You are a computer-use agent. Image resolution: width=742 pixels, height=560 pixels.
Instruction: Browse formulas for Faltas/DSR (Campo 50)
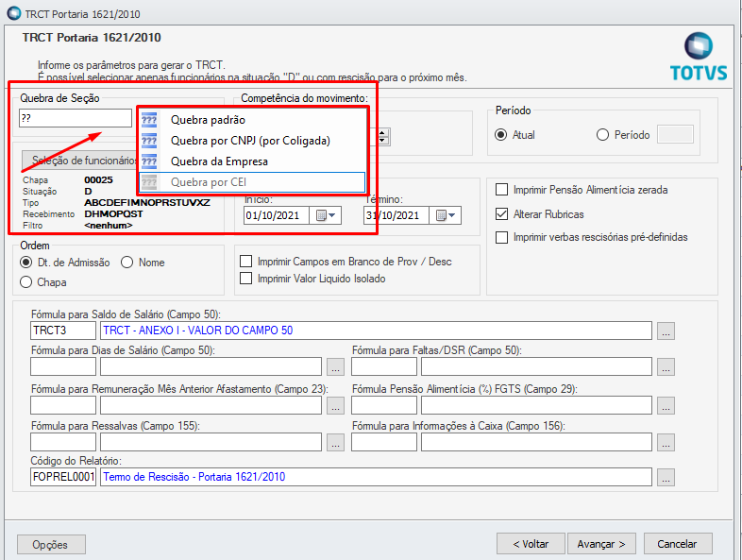666,366
